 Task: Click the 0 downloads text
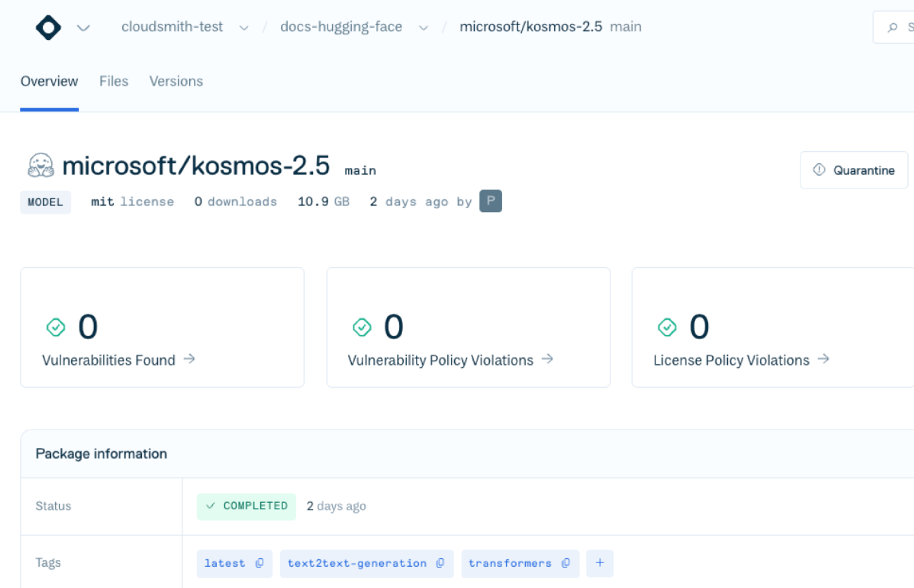[236, 202]
